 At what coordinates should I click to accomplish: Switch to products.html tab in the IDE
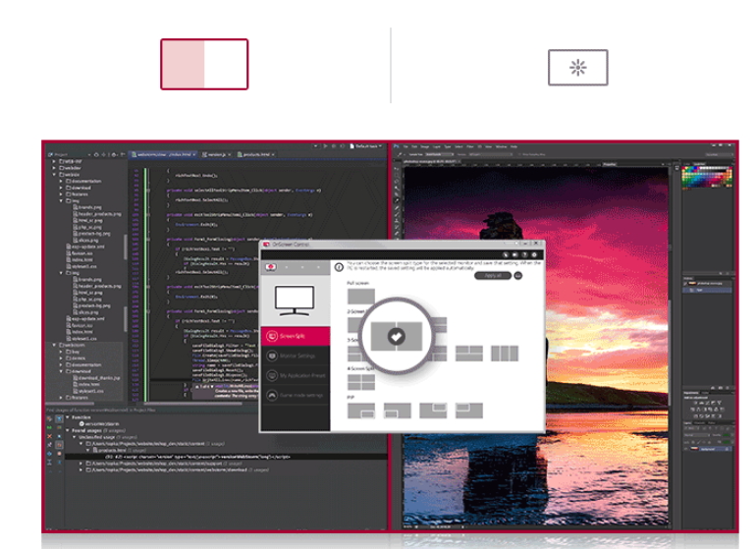[256, 154]
